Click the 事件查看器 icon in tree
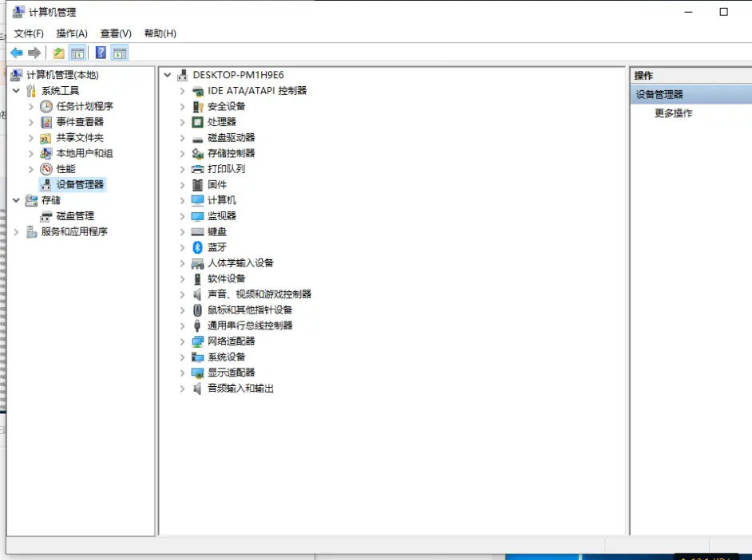This screenshot has width=752, height=560. click(x=46, y=122)
